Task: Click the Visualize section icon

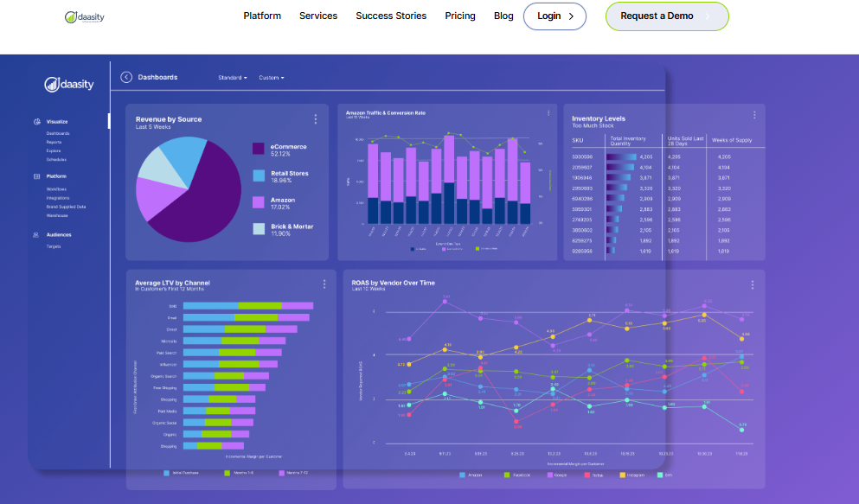Action: point(36,122)
